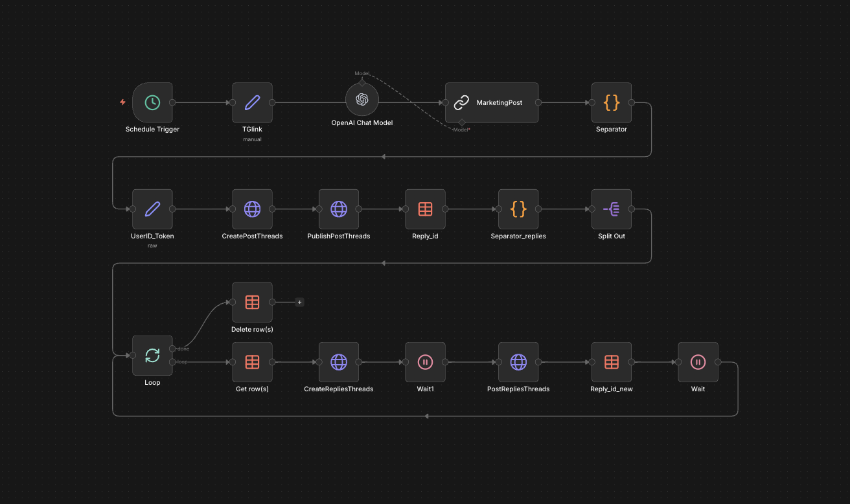
Task: Open the Delete row(s) table node
Action: (x=252, y=302)
